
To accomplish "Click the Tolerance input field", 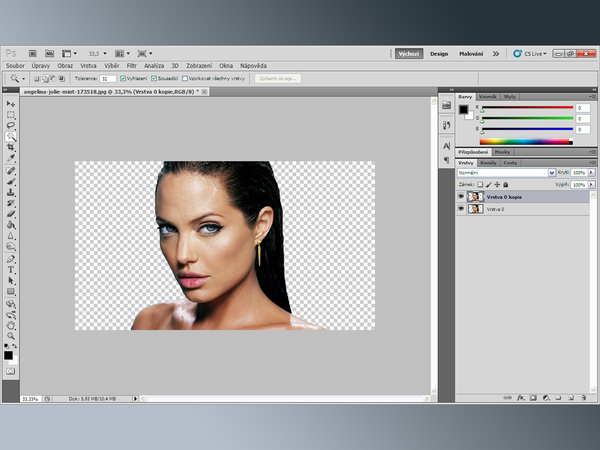I will point(106,77).
